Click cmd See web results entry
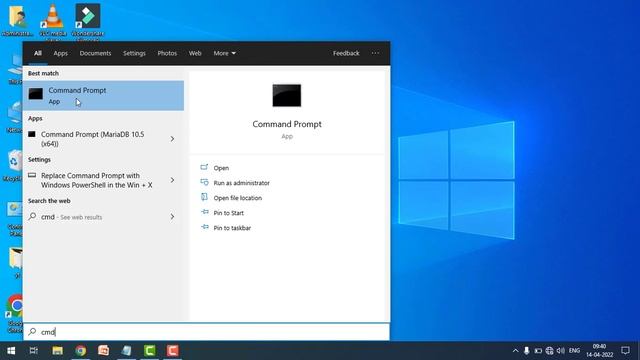Image resolution: width=640 pixels, height=360 pixels. (x=92, y=217)
